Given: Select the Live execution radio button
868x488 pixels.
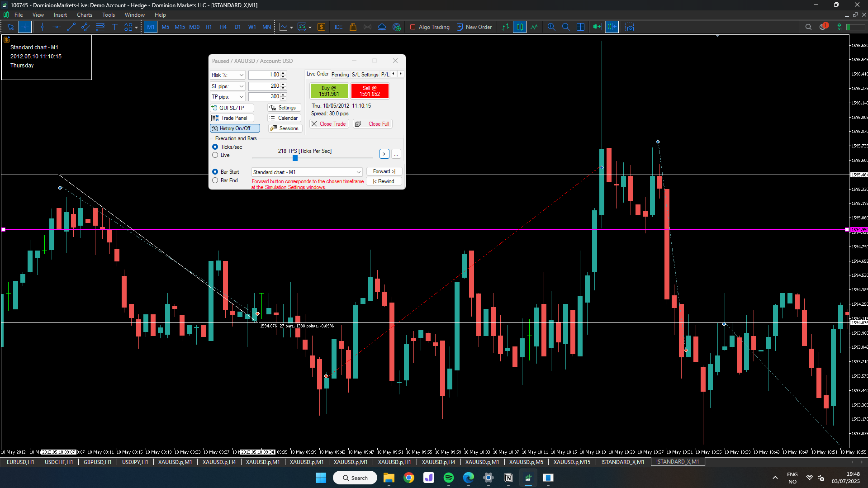Looking at the screenshot, I should click(215, 155).
